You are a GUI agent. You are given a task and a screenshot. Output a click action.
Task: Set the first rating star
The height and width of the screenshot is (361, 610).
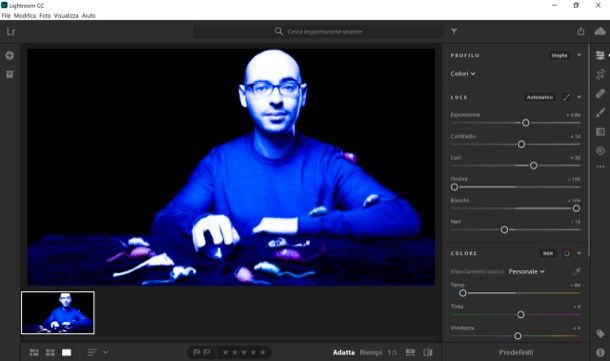click(x=225, y=352)
